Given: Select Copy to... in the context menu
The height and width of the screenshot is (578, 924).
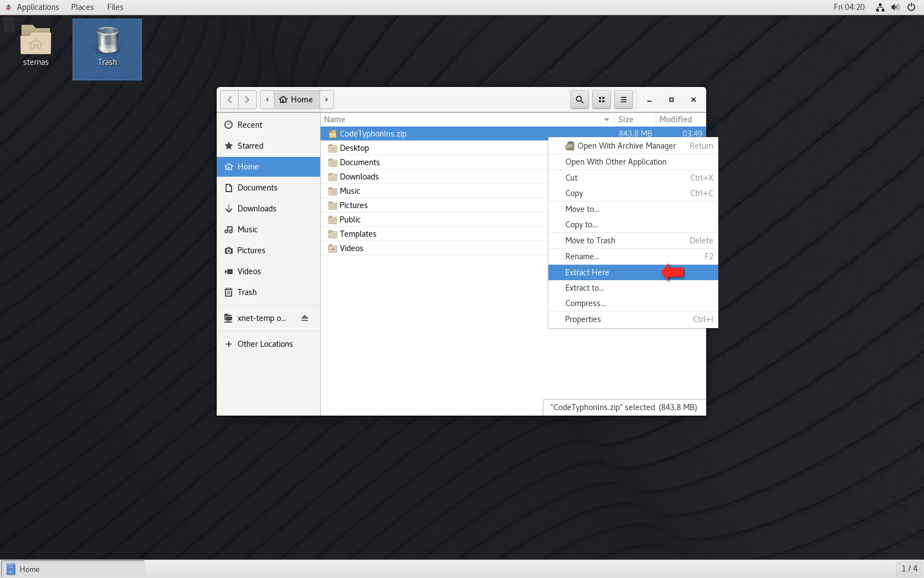Looking at the screenshot, I should coord(633,225).
